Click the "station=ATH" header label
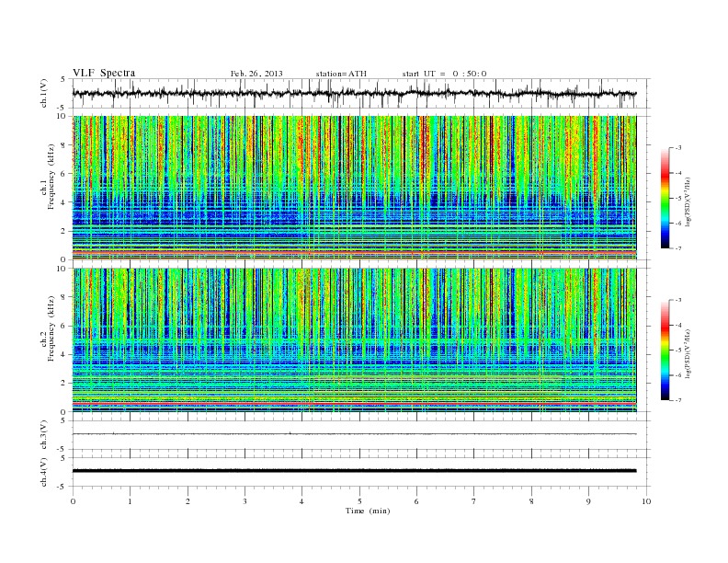Screen dimensions: 728x563 pyautogui.click(x=341, y=74)
